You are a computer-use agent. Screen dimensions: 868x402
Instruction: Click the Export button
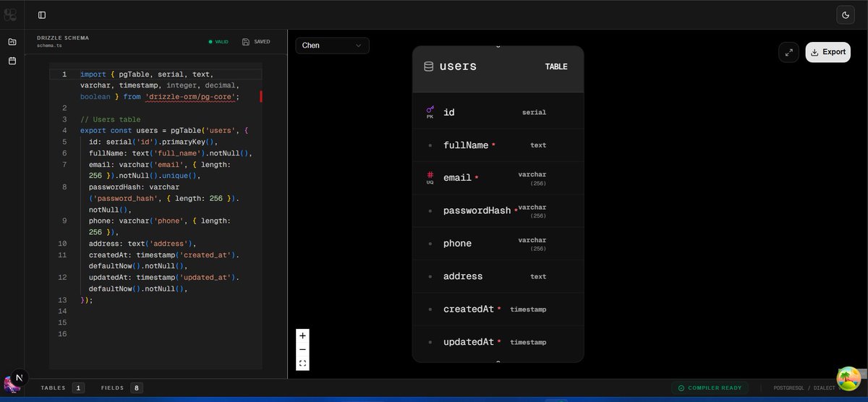pos(827,52)
